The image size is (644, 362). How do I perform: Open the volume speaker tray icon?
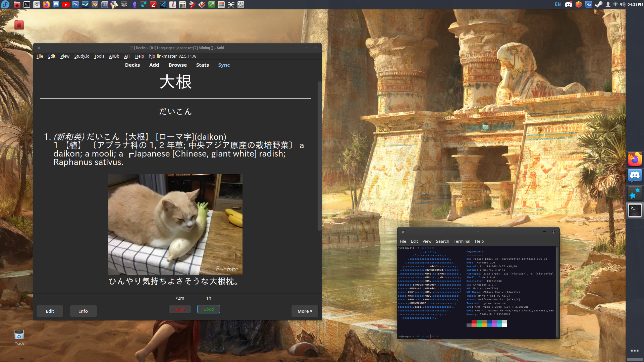click(623, 4)
